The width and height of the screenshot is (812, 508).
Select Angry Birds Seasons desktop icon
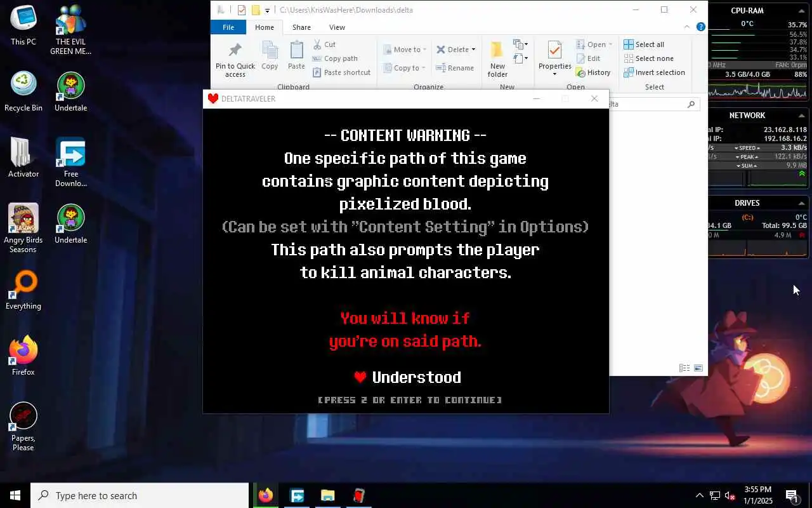(23, 229)
